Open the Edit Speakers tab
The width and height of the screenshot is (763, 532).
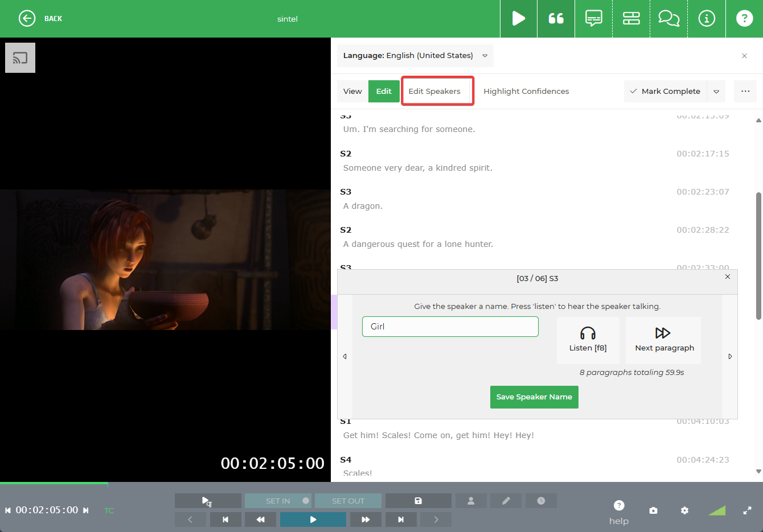click(434, 91)
